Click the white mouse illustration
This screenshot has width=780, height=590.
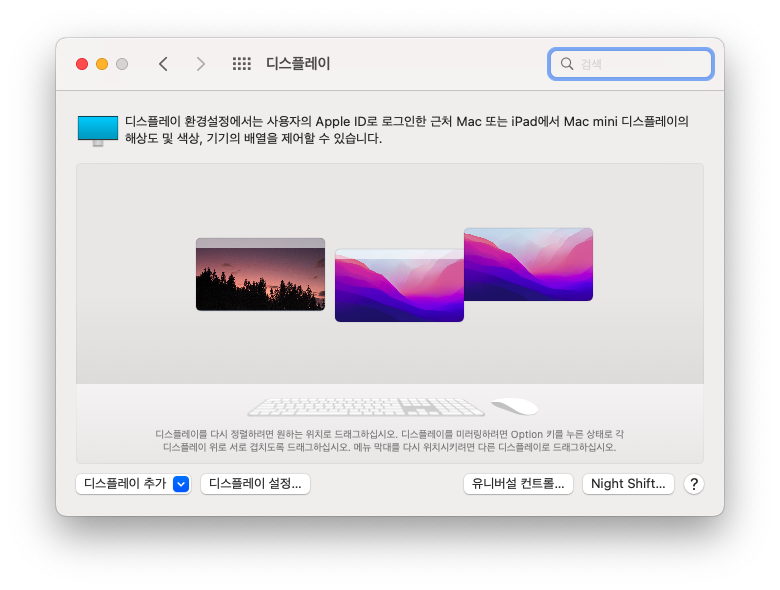coord(514,406)
